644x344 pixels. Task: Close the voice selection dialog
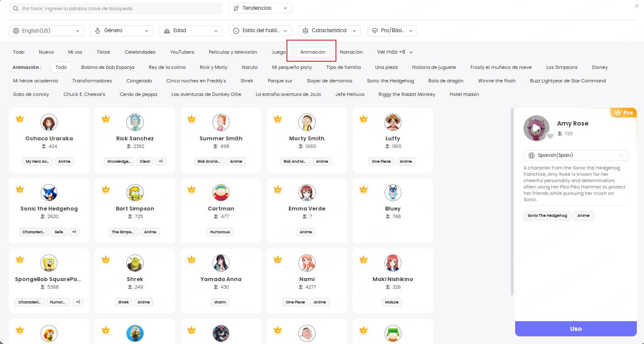pyautogui.click(x=637, y=6)
